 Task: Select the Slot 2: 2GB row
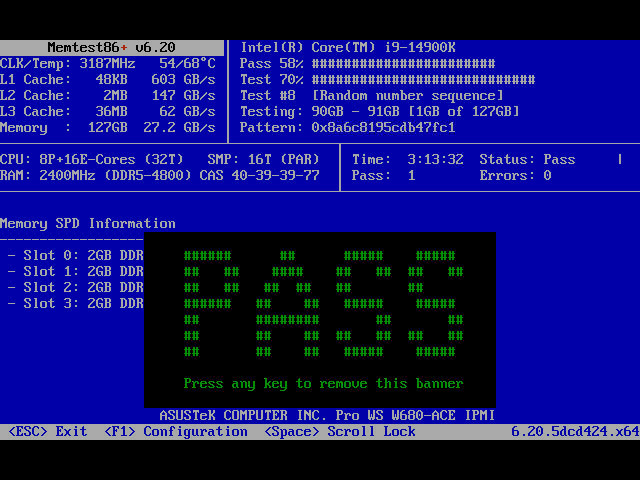click(76, 287)
